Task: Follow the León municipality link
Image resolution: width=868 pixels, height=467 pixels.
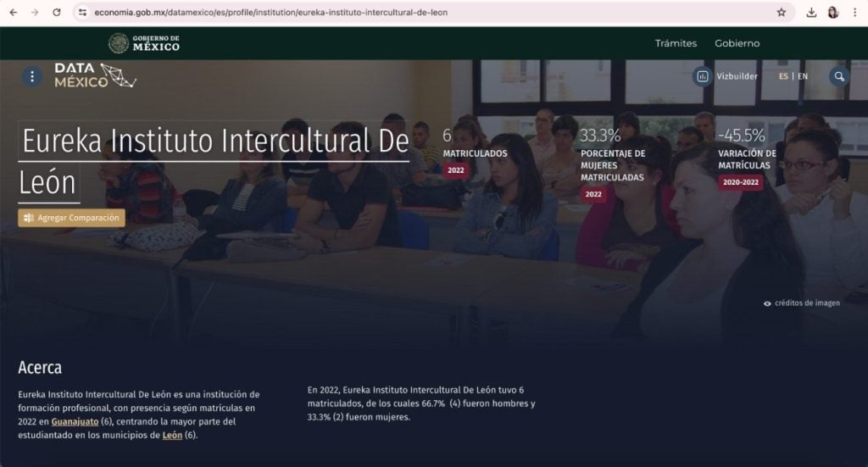Action: tap(172, 436)
